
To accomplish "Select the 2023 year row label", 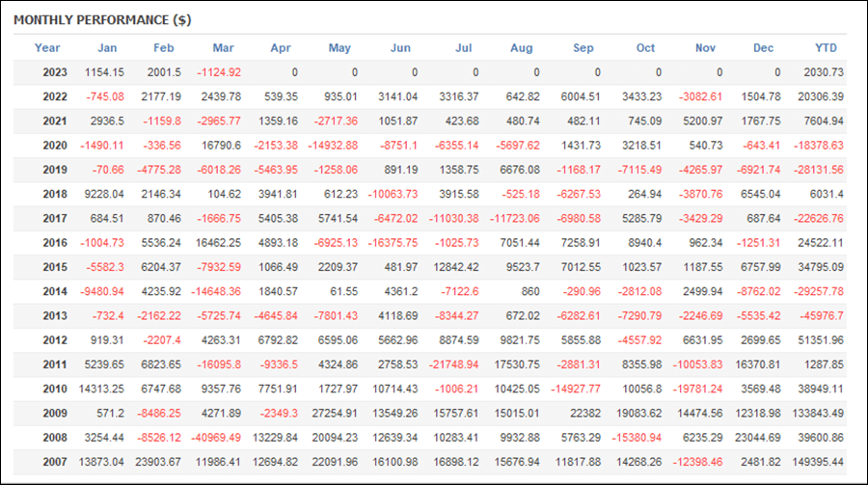I will [x=55, y=72].
